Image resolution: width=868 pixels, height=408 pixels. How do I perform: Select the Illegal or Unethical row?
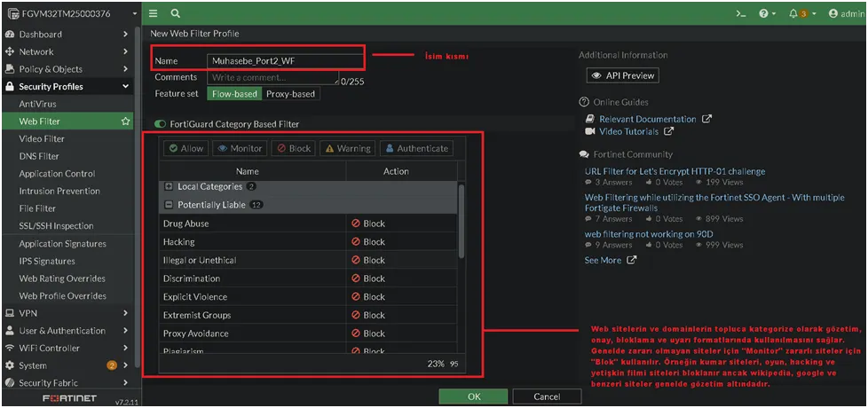(x=308, y=260)
